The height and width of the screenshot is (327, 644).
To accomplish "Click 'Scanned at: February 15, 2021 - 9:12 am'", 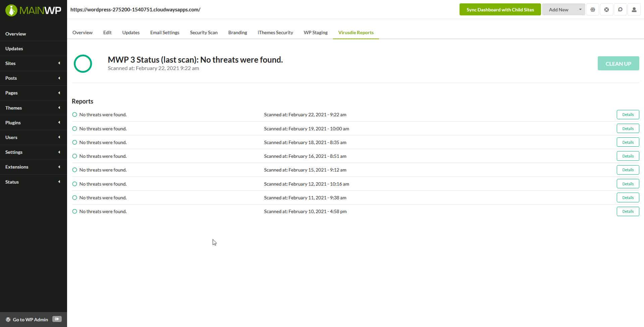I will pyautogui.click(x=305, y=170).
